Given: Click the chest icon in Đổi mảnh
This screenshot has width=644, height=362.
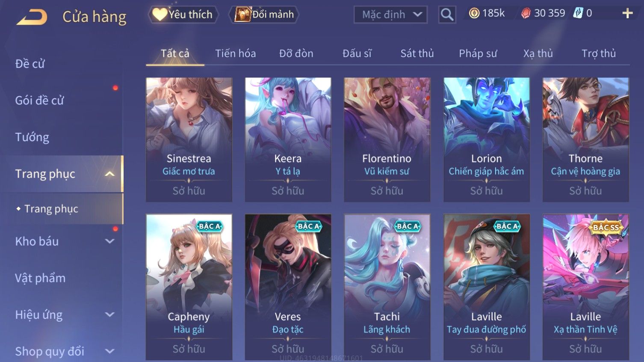Looking at the screenshot, I should 242,15.
